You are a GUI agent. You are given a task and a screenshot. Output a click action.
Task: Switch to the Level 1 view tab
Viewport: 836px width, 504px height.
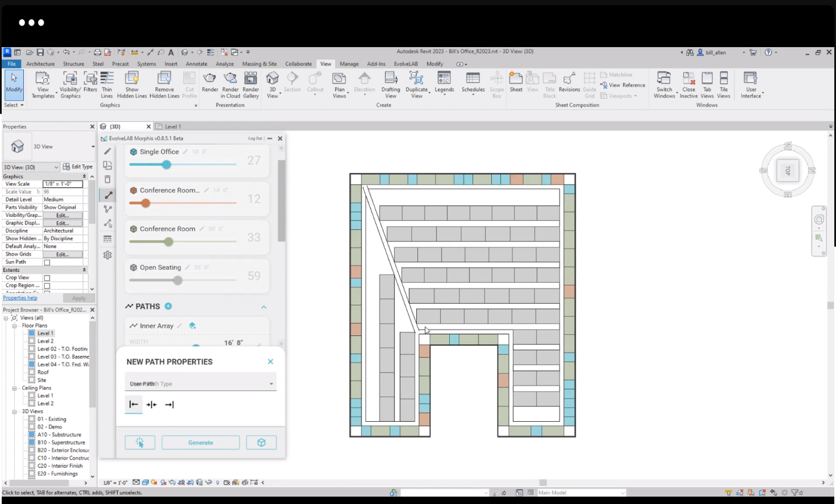click(172, 127)
